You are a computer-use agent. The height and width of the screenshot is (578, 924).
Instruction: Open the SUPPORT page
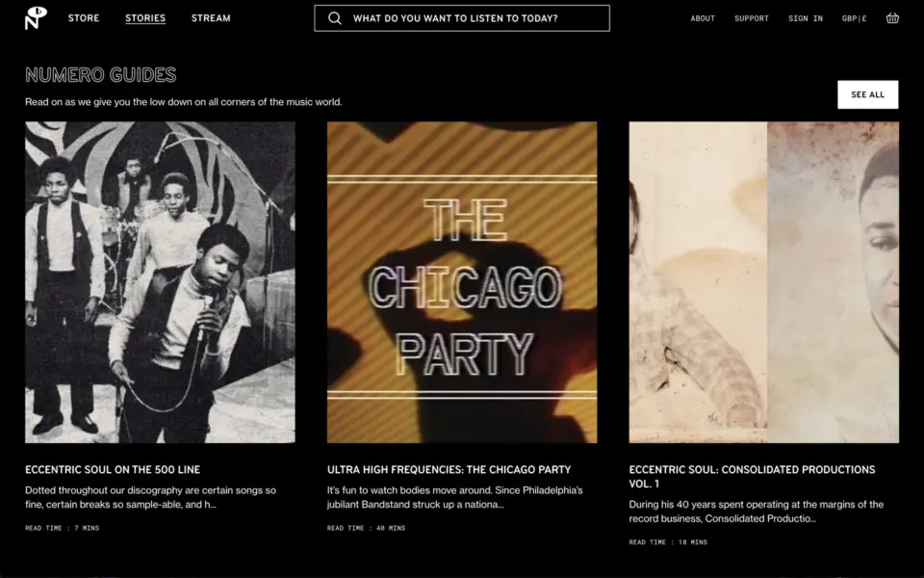point(752,18)
